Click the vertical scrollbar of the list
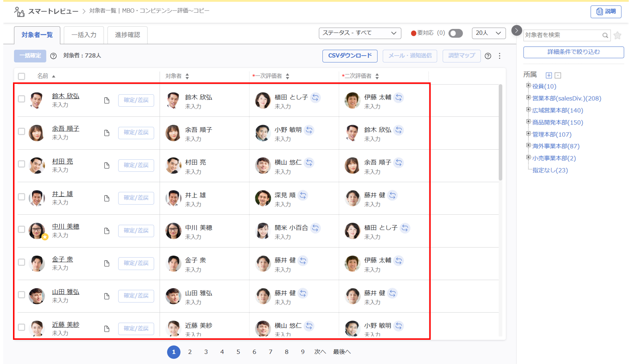The width and height of the screenshot is (629, 364). (x=501, y=133)
